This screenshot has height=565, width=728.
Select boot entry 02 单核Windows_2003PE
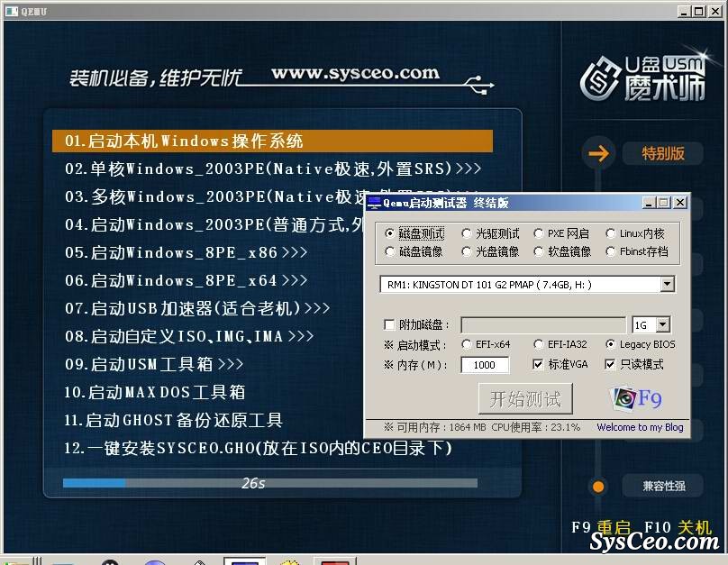pyautogui.click(x=273, y=169)
